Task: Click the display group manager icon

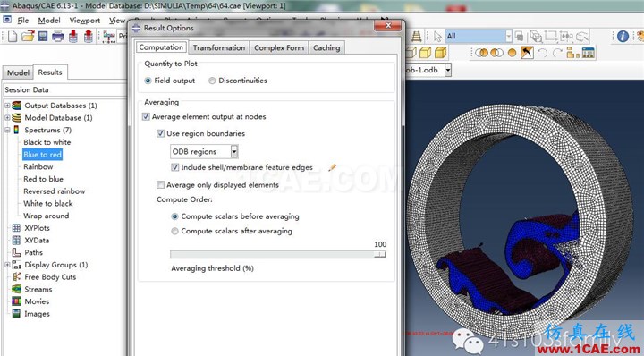Action: point(589,53)
